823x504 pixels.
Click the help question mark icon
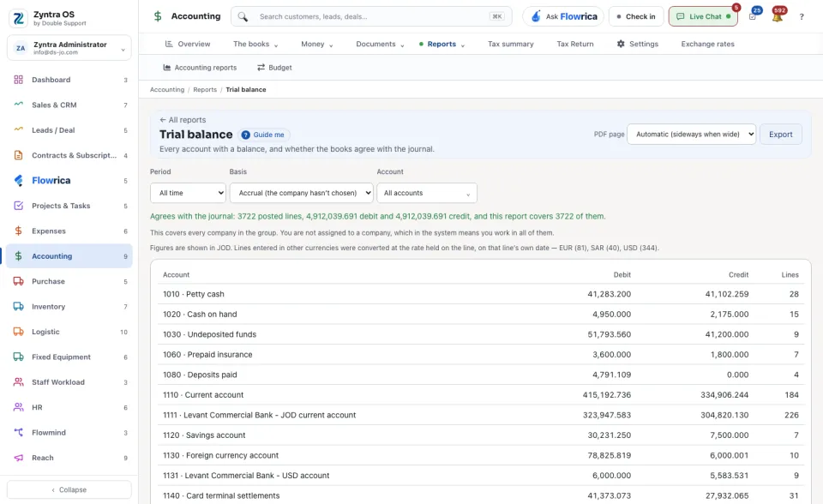click(802, 17)
